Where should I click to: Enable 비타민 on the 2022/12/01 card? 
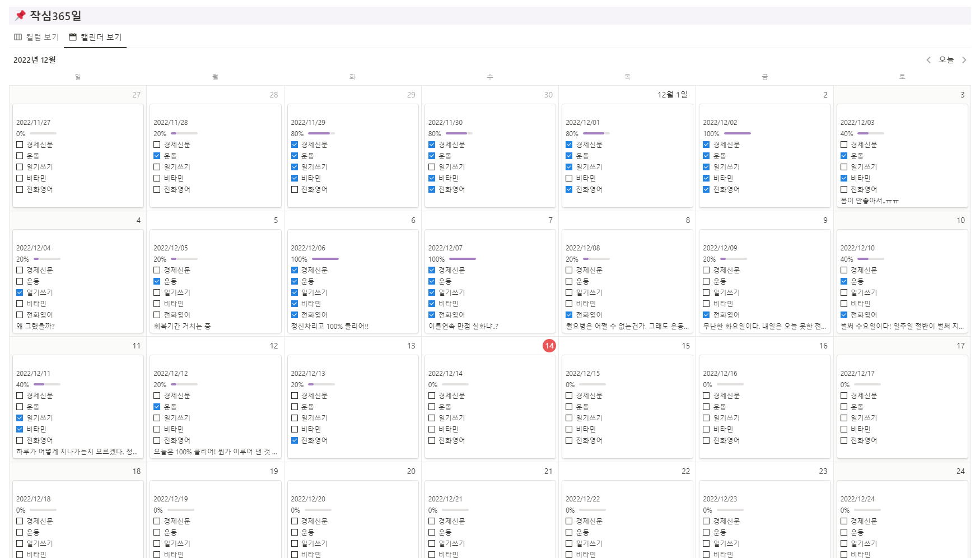tap(569, 178)
